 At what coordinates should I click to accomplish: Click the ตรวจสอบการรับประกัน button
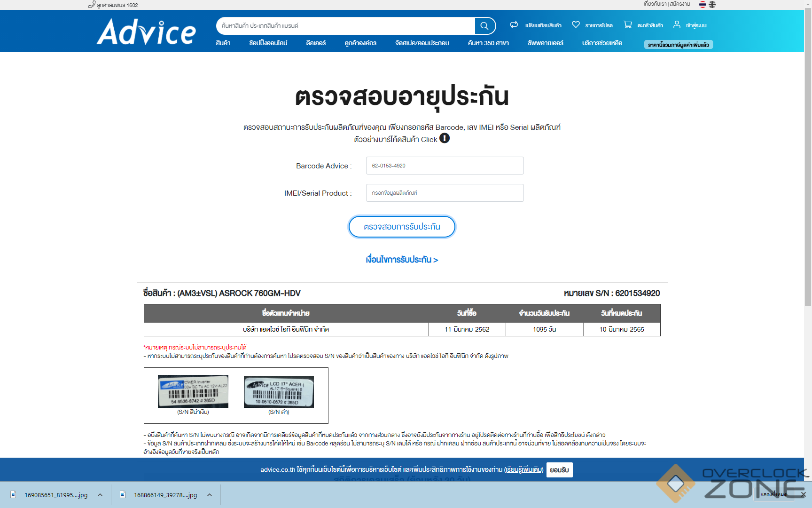tap(402, 227)
